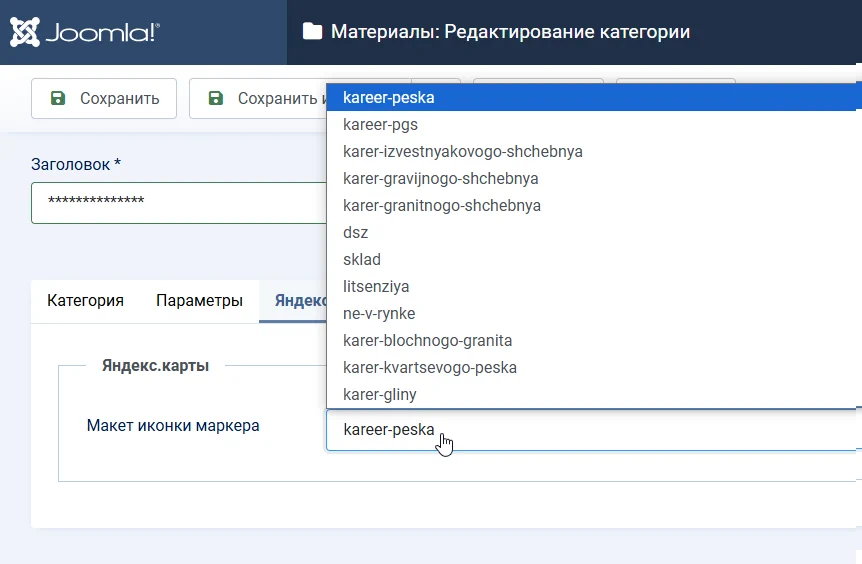
Task: Click the Материалы: Редактирование категории heading
Action: (510, 32)
